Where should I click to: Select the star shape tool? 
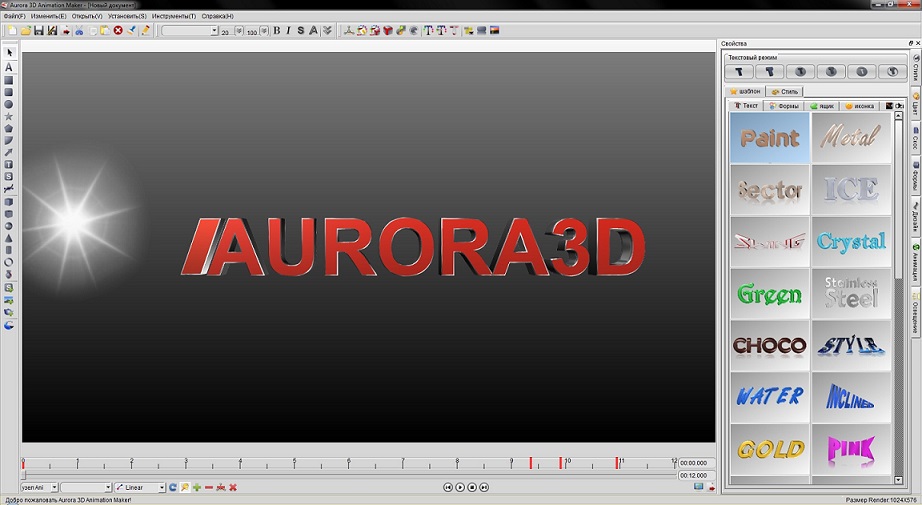click(9, 116)
